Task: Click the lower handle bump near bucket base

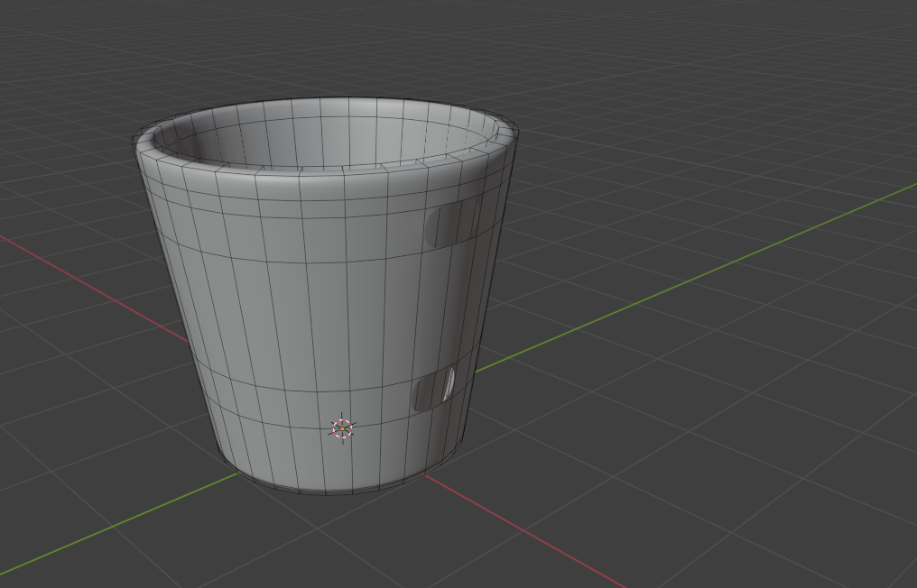Action: [434, 389]
